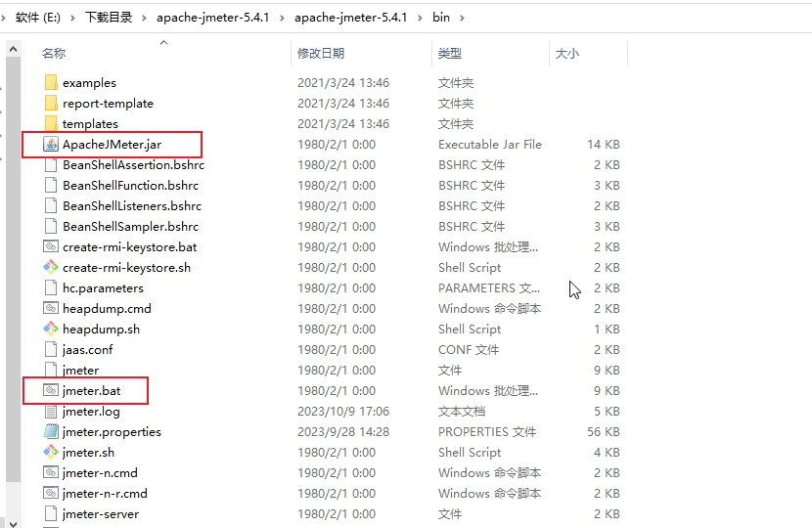Click the scrollbar down arrow
The width and height of the screenshot is (812, 528).
(x=14, y=523)
